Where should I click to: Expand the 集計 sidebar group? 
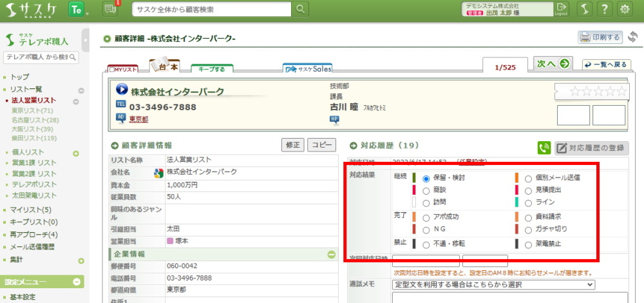click(81, 260)
